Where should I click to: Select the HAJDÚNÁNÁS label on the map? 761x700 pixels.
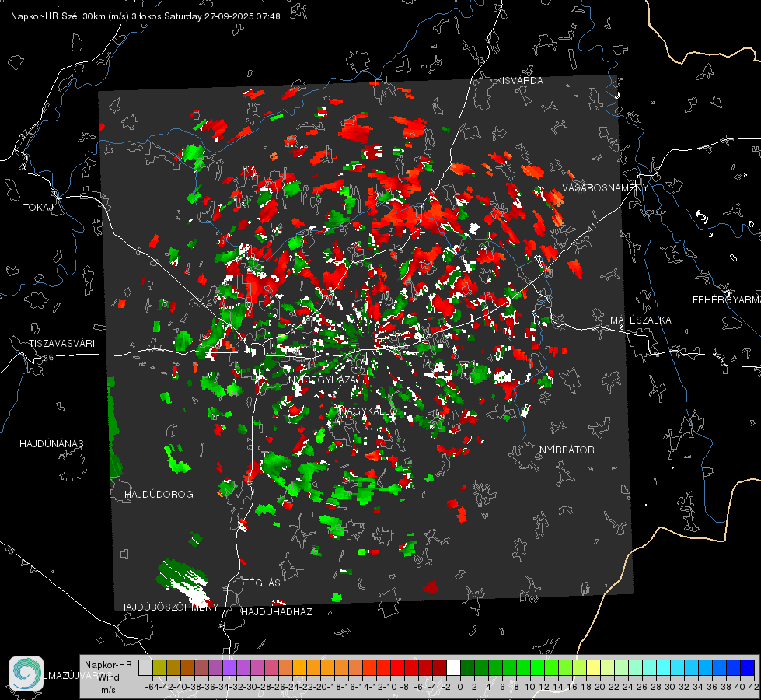pos(51,443)
